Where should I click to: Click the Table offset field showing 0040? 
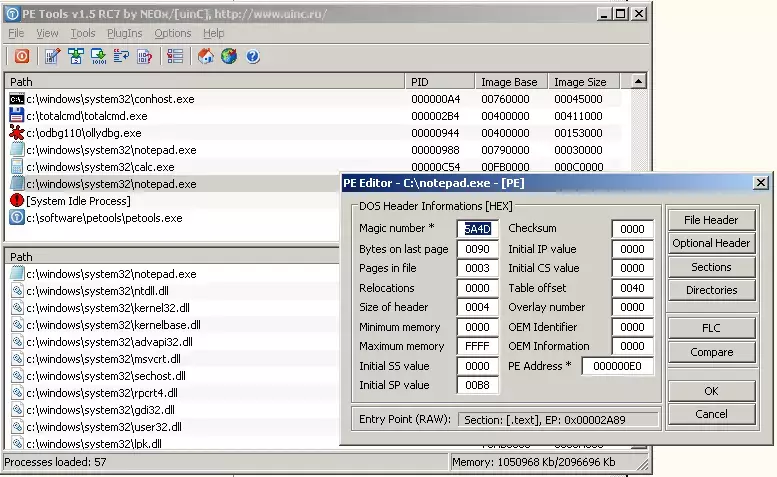632,288
